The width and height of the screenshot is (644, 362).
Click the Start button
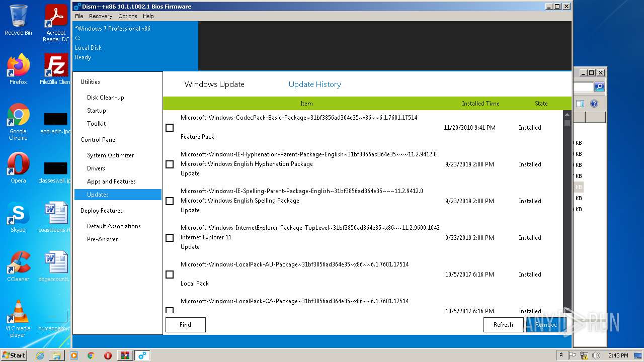tap(14, 355)
